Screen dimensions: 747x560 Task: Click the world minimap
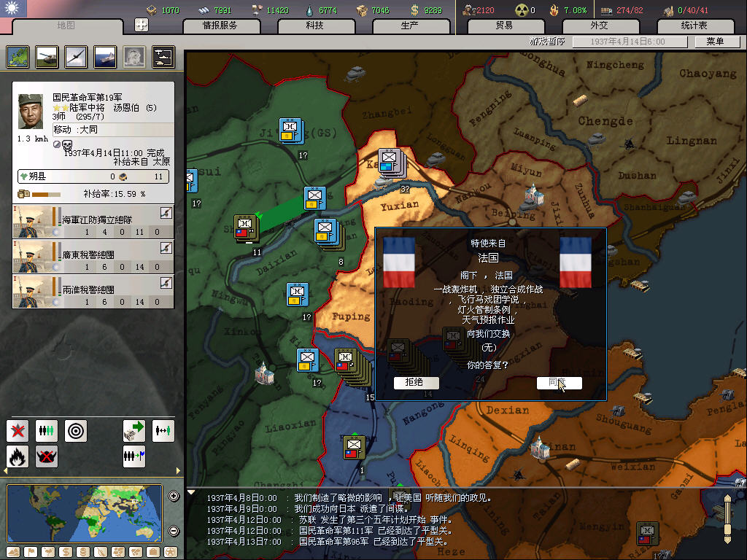click(x=84, y=513)
